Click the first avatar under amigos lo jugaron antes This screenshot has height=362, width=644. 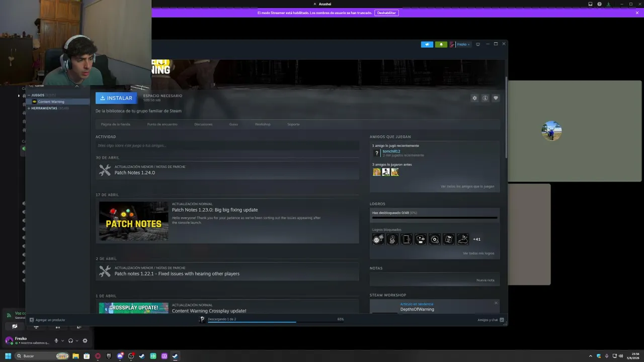tap(376, 172)
